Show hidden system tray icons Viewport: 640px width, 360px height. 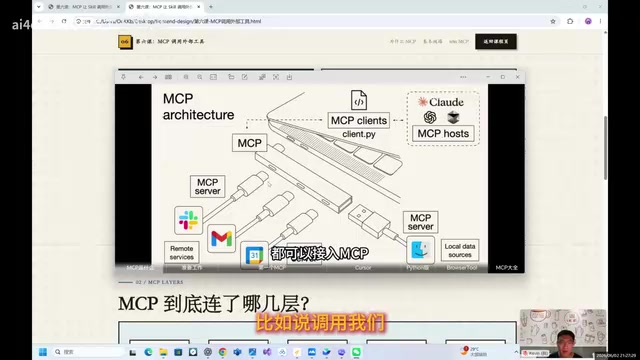tap(516, 352)
